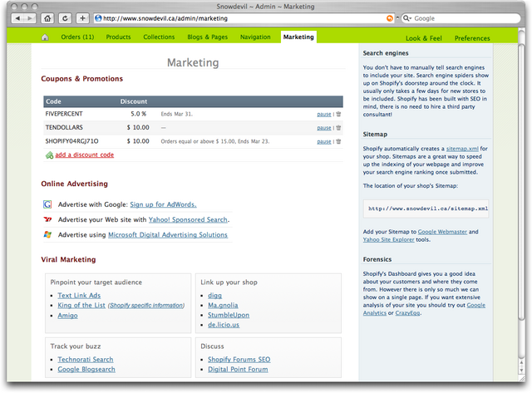Open the Blogs & Pages tab
This screenshot has height=393, width=532.
(207, 37)
